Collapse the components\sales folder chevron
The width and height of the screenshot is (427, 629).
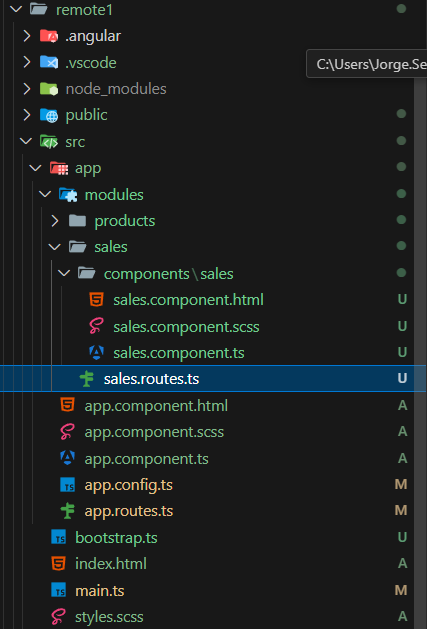click(64, 274)
